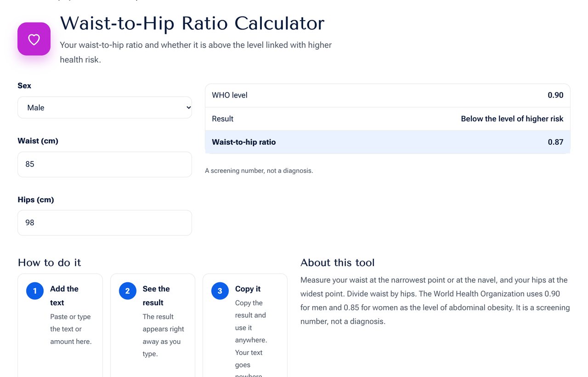
Task: Click the 'About this tool' heading
Action: 338,263
